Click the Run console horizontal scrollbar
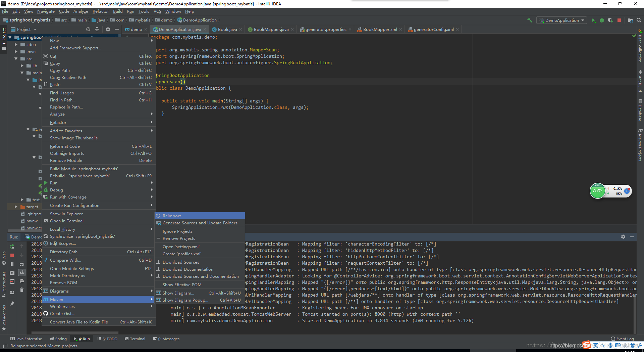Image resolution: width=644 pixels, height=352 pixels. pyautogui.click(x=74, y=333)
